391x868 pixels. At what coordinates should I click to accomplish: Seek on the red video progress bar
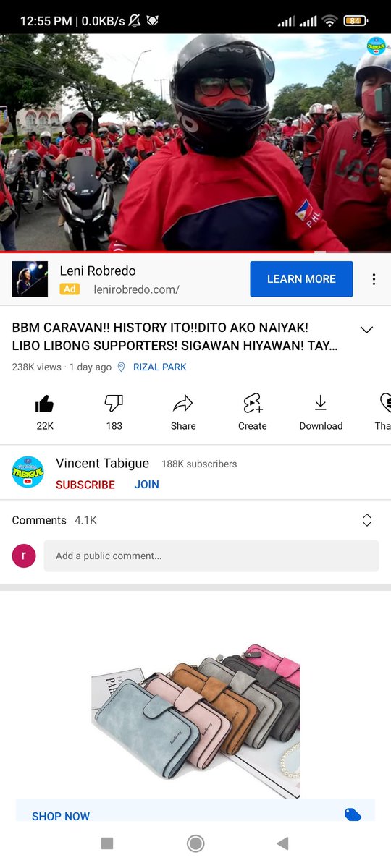(x=195, y=252)
